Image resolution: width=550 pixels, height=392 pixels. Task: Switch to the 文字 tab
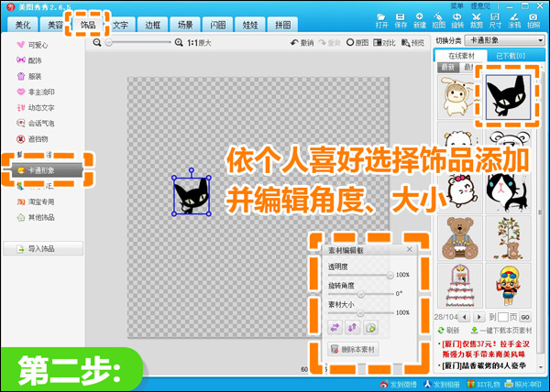point(120,25)
